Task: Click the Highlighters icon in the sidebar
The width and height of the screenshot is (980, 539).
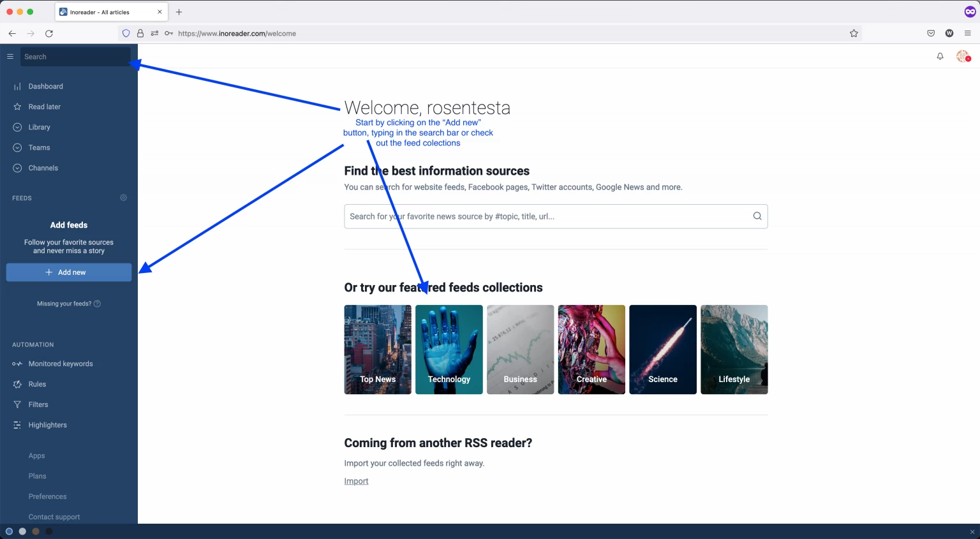Action: 17,425
